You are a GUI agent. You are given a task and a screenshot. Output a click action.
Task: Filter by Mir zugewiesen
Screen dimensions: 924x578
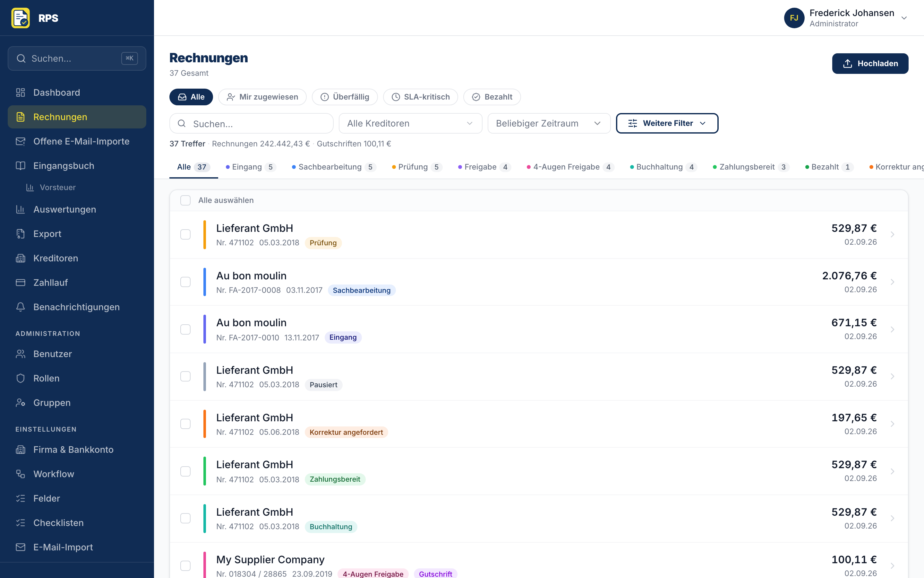click(262, 97)
